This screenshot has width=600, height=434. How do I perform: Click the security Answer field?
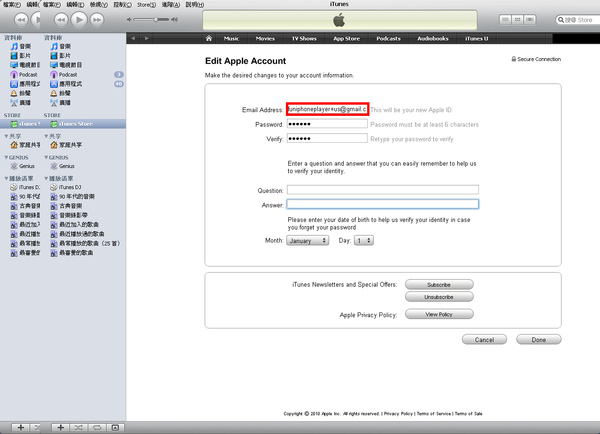pyautogui.click(x=383, y=204)
